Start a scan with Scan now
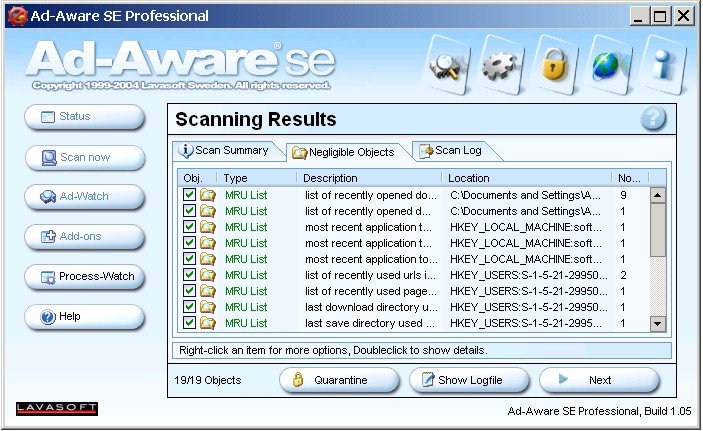This screenshot has height=431, width=703. tap(84, 158)
